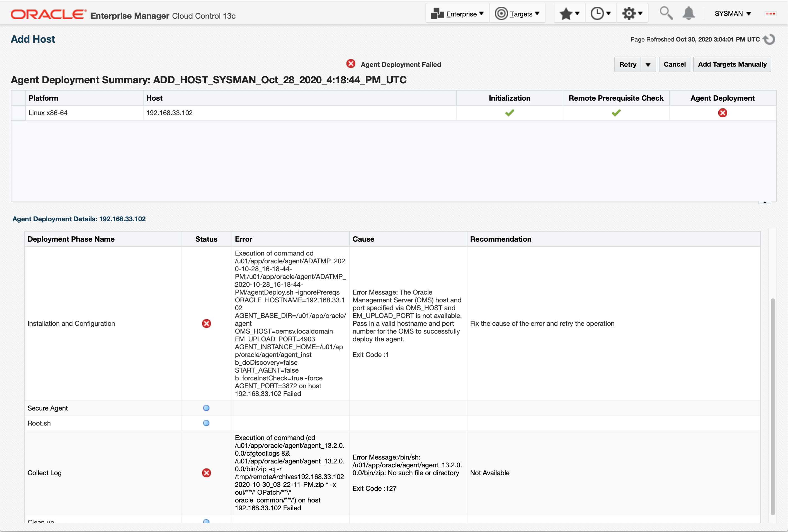This screenshot has width=788, height=532.
Task: Click the details table vertical scrollbar
Action: pos(773,407)
